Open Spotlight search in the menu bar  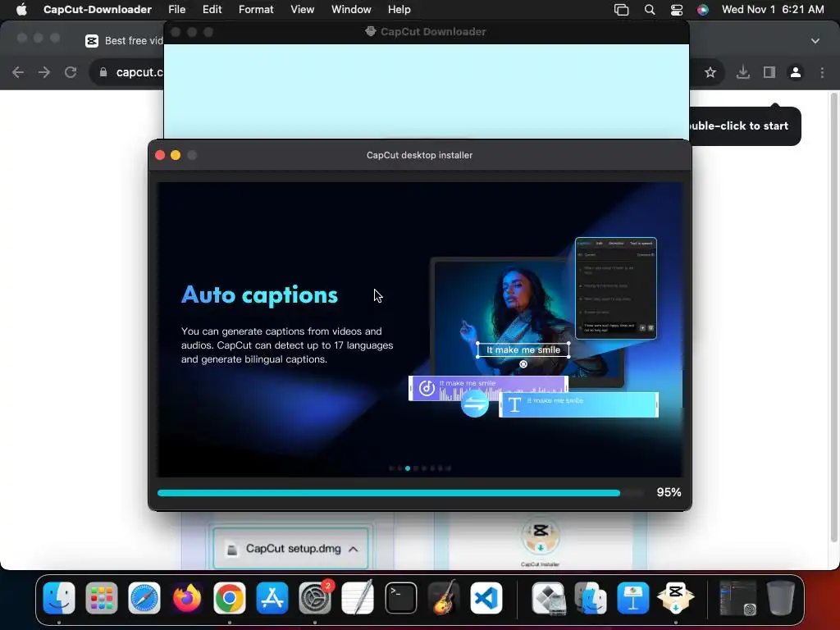[650, 10]
